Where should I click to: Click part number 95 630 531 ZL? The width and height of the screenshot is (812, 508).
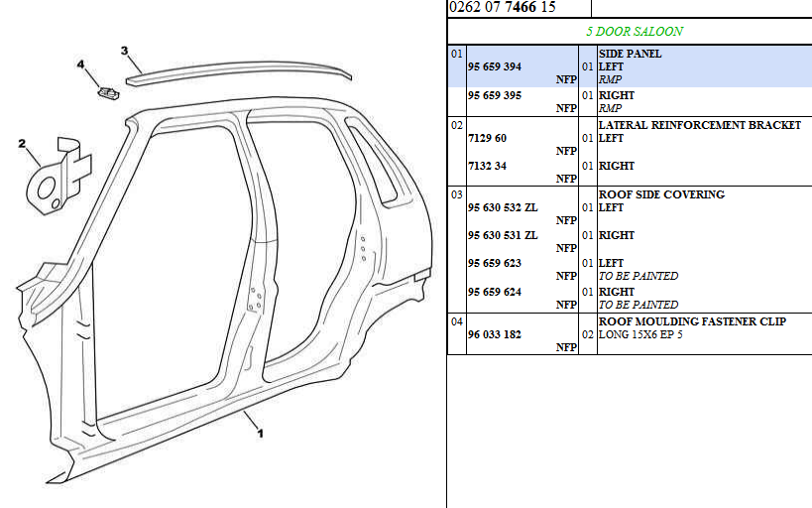[502, 236]
